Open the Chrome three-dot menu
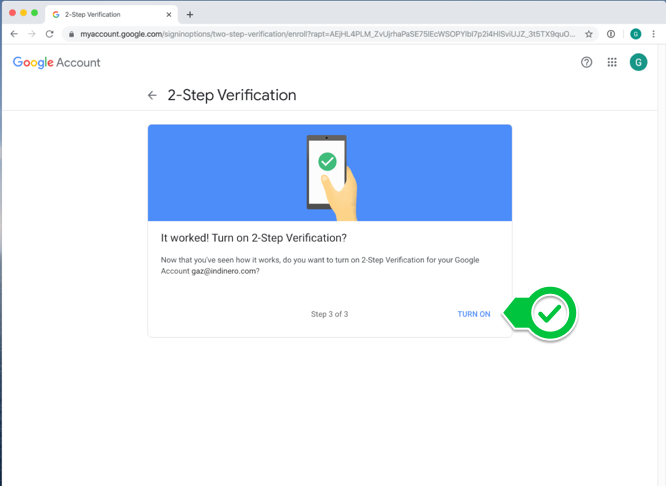Viewport: 666px width, 486px height. coord(653,34)
